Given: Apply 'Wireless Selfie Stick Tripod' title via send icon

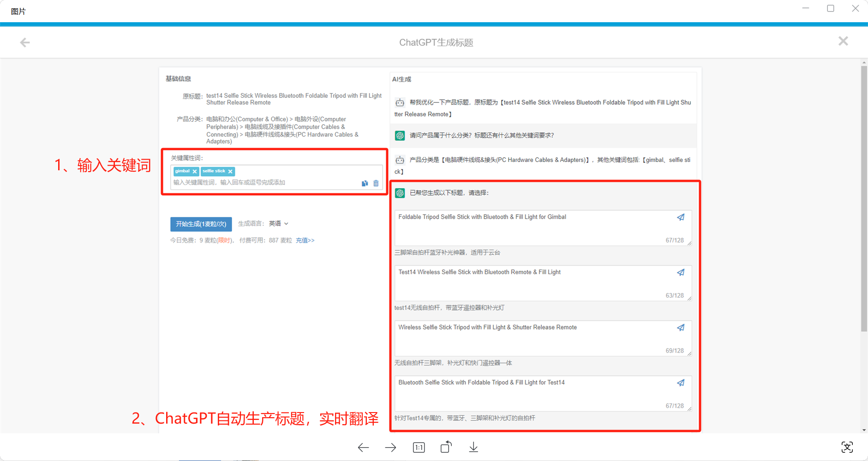Looking at the screenshot, I should (681, 328).
